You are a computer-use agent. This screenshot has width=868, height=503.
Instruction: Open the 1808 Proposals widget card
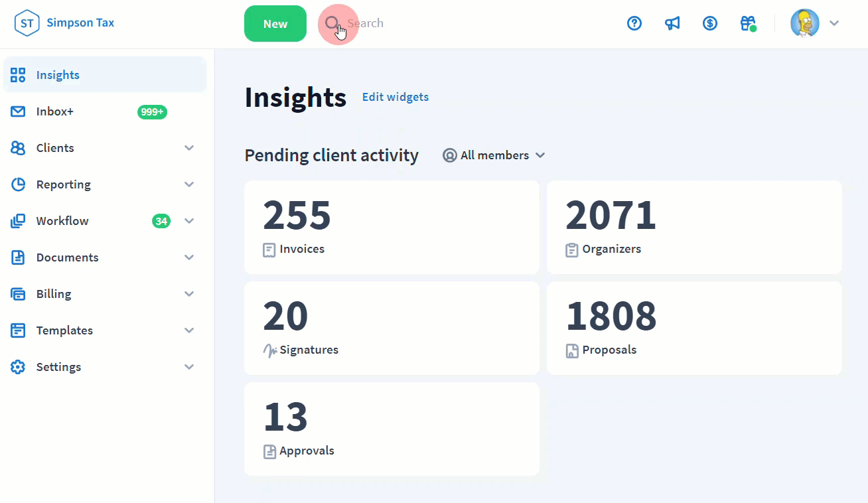click(x=694, y=328)
